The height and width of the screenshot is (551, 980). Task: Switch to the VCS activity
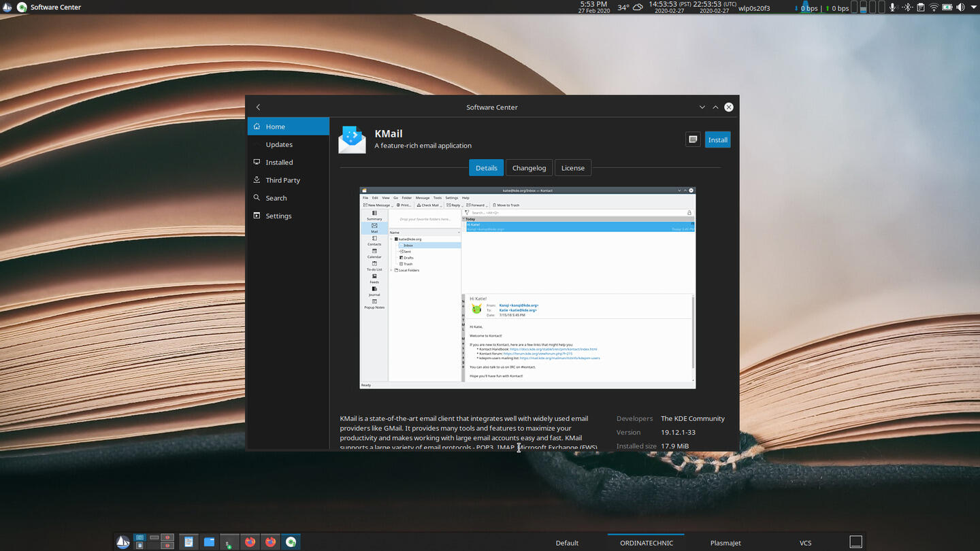tap(805, 543)
